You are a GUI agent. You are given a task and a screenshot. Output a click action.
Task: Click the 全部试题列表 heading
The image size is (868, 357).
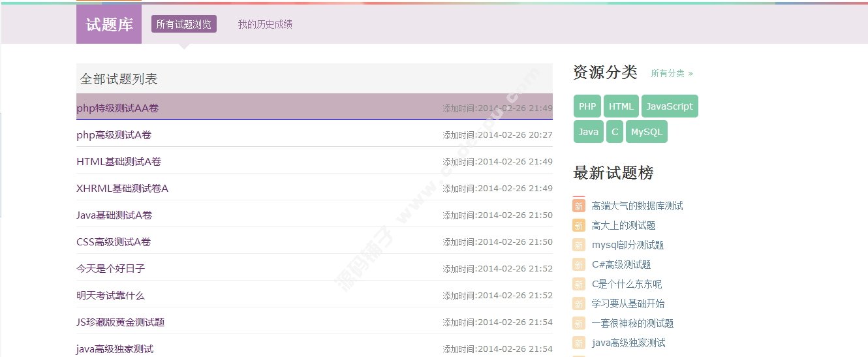[119, 79]
